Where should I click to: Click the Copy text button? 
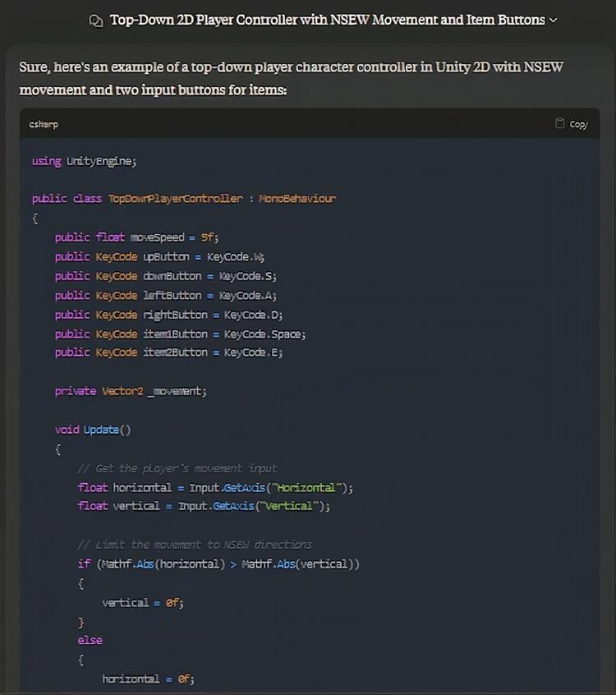pos(578,124)
